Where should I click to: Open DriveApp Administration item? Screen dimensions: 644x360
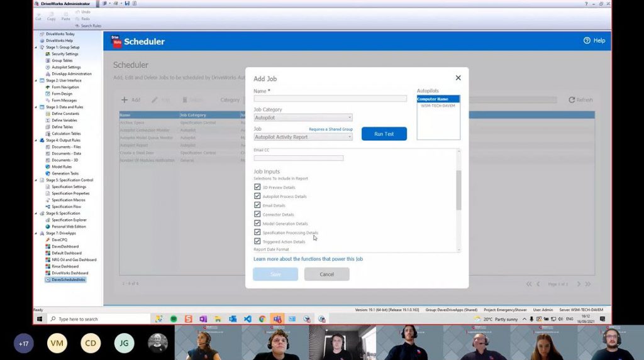(71, 74)
